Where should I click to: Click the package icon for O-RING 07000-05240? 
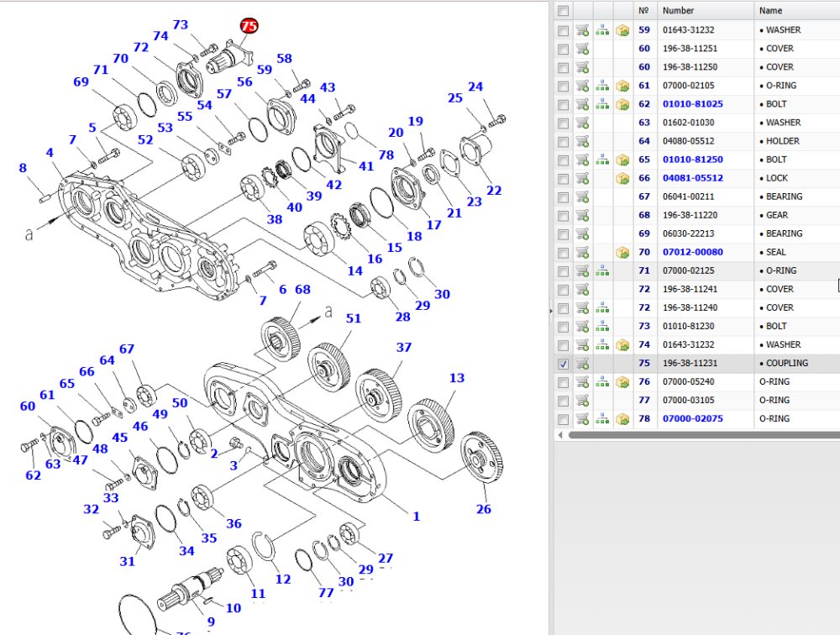click(x=622, y=382)
